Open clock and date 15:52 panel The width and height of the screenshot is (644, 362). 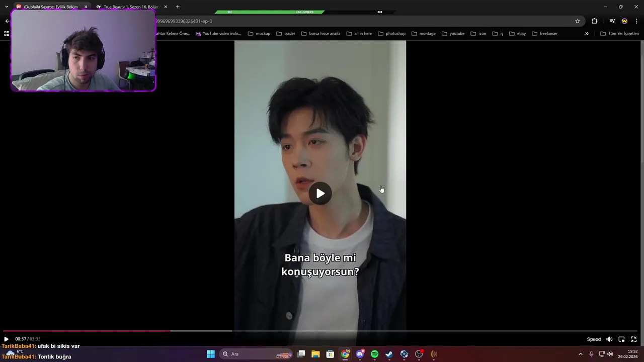click(628, 354)
